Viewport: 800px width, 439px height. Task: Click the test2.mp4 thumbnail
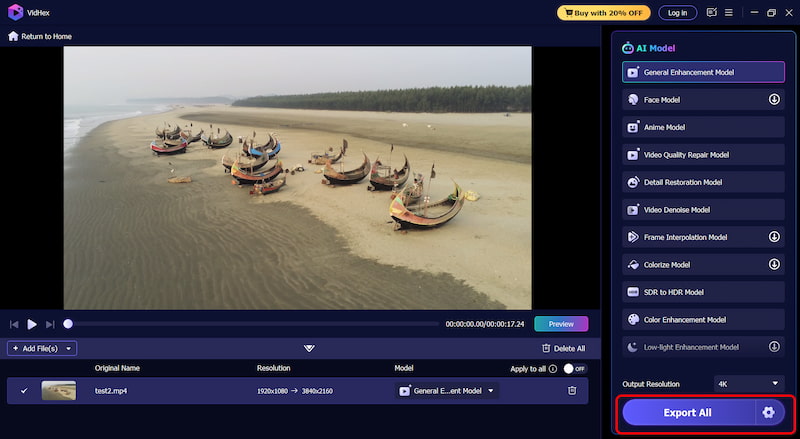point(59,391)
